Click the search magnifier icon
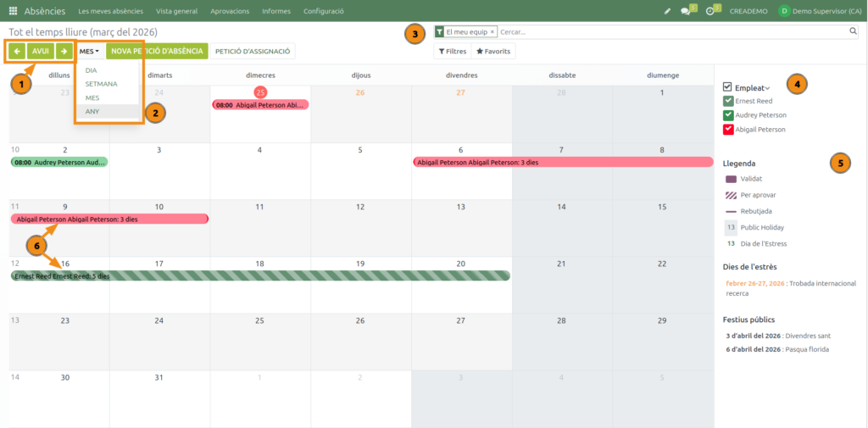This screenshot has width=868, height=428. click(853, 31)
